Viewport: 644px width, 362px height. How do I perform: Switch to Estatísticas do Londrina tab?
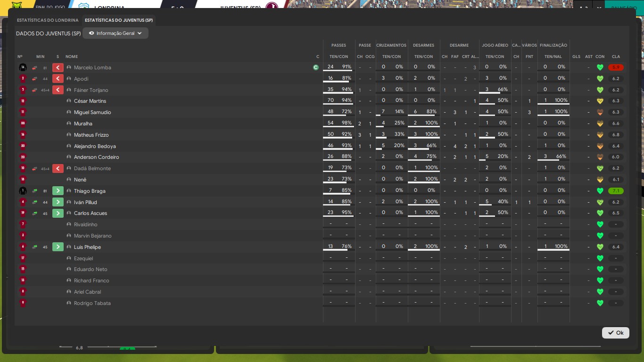pos(48,20)
